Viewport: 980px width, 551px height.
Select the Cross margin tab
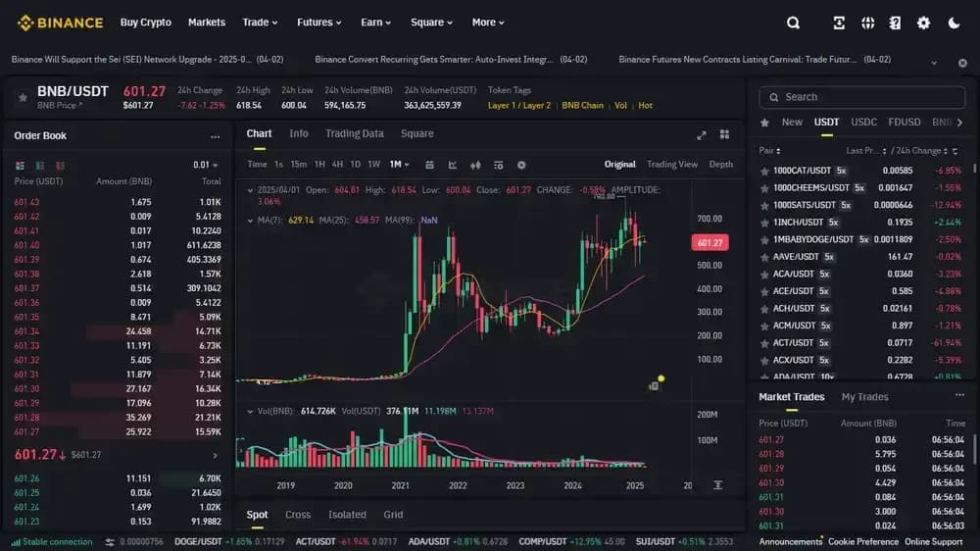(298, 515)
